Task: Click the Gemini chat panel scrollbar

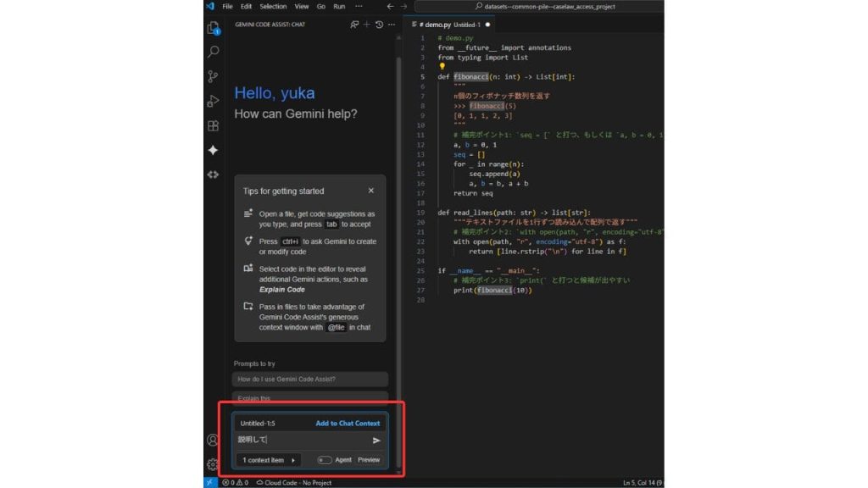Action: pos(398,221)
